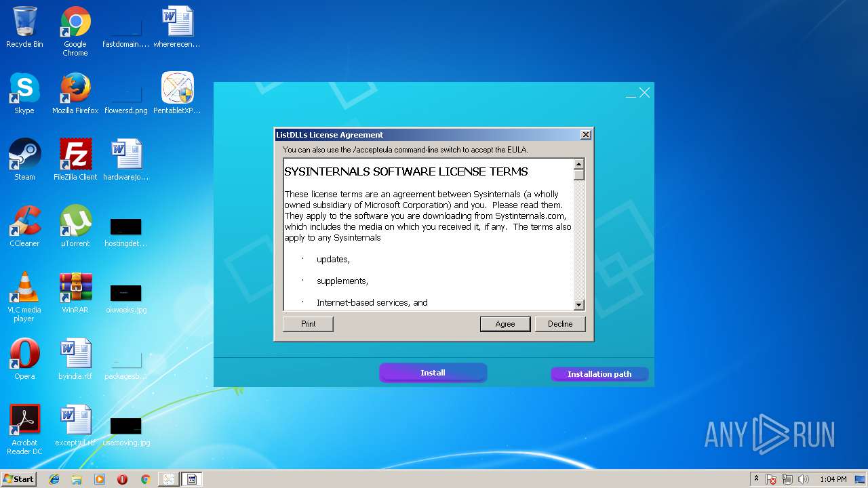This screenshot has width=868, height=488.
Task: Select the hardwarejo Word document icon
Action: tap(126, 160)
